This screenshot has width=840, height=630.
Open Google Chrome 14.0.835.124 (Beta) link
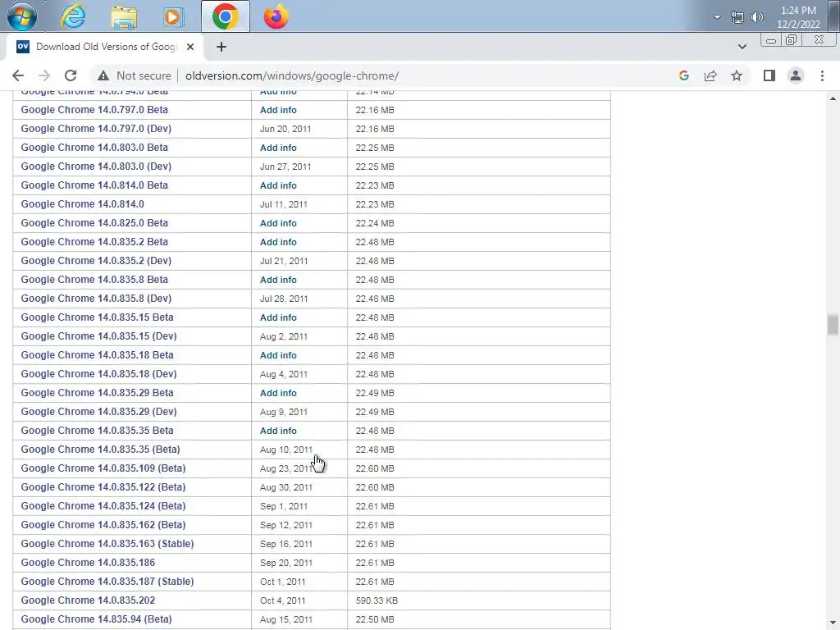tap(103, 506)
